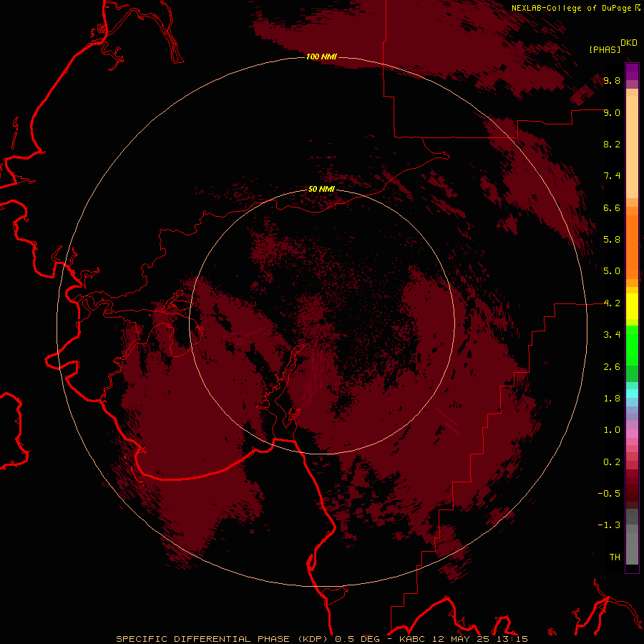Screen dimensions: 644x644
Task: Pick the bright green band of the color scale
Action: pos(632,345)
